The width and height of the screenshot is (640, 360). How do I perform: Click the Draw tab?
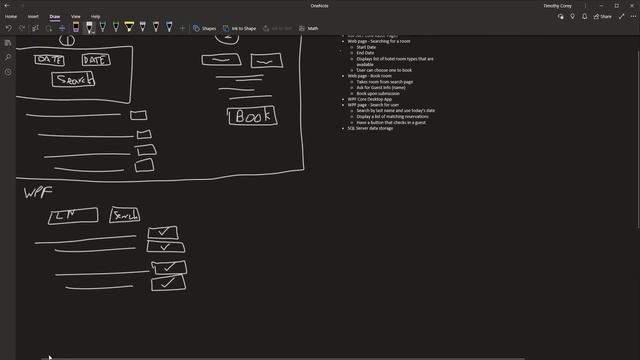click(x=55, y=17)
